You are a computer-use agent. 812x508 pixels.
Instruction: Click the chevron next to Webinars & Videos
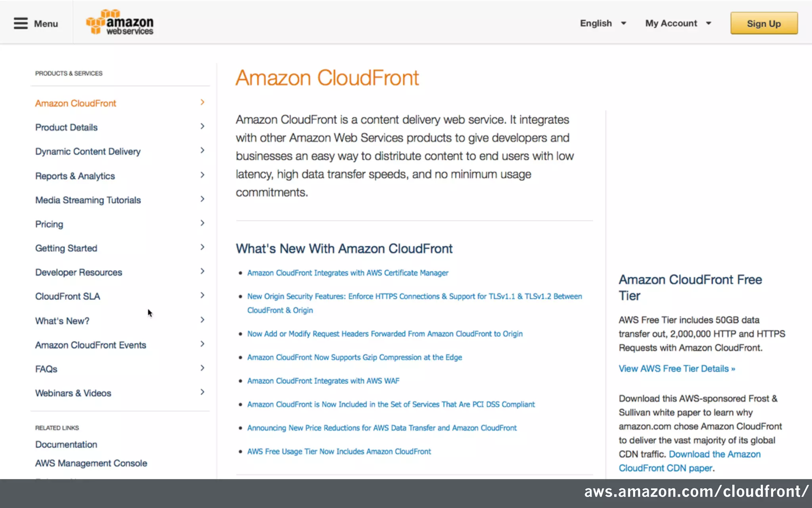[202, 392]
